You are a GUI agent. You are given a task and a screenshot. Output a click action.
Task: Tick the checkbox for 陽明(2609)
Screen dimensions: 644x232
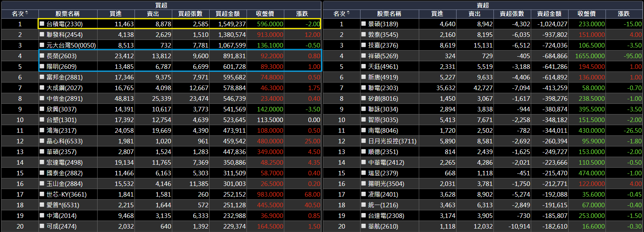click(42, 66)
